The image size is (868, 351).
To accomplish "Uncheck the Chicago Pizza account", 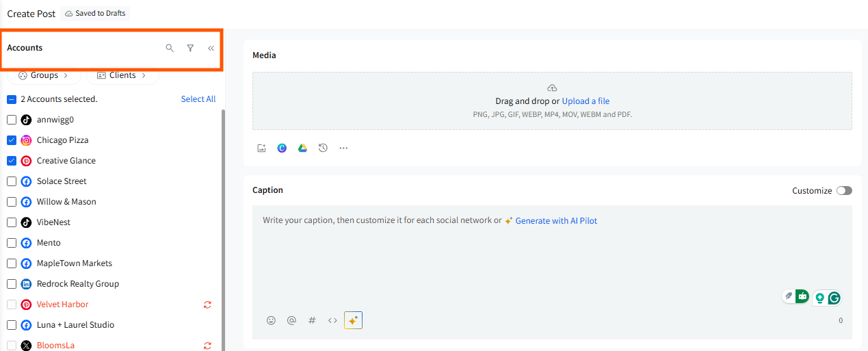I will click(12, 140).
